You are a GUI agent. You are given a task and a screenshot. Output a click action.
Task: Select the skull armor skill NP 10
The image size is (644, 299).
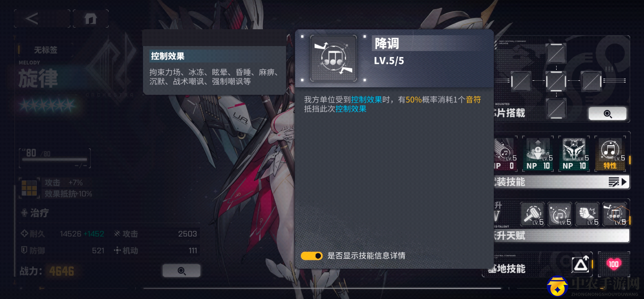tap(575, 154)
